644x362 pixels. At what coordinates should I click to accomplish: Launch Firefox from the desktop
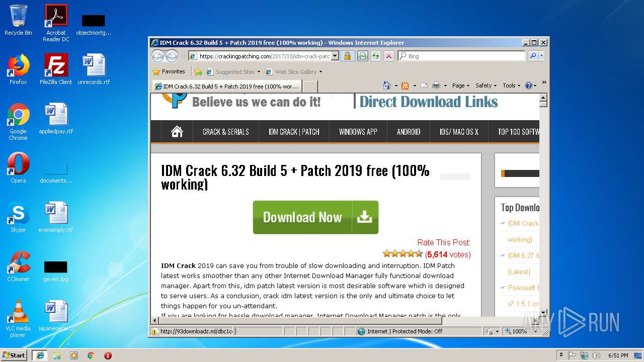coord(18,69)
